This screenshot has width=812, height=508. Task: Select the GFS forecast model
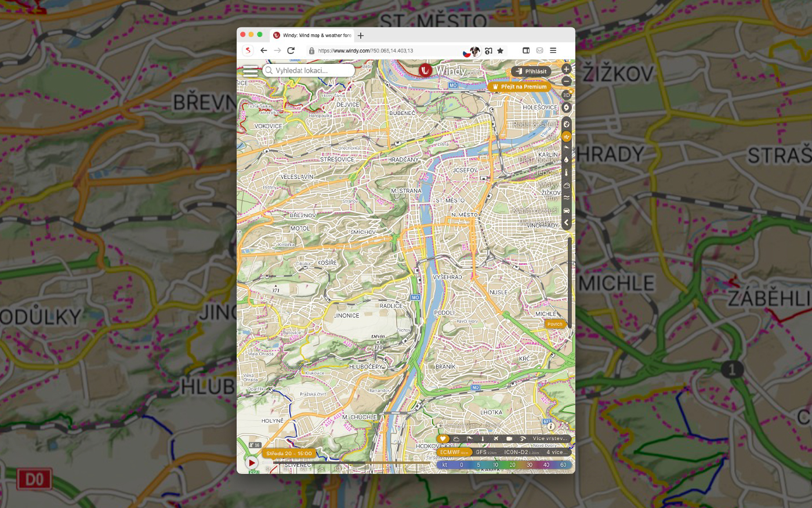click(486, 452)
